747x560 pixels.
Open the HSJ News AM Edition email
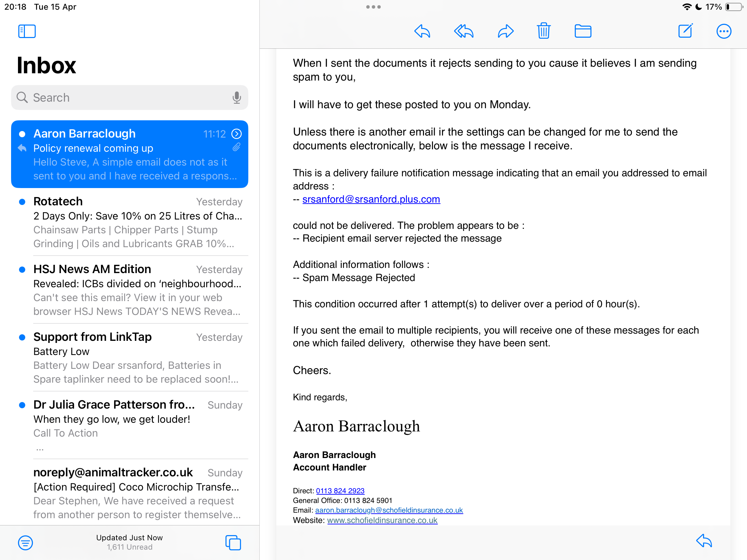pos(130,290)
